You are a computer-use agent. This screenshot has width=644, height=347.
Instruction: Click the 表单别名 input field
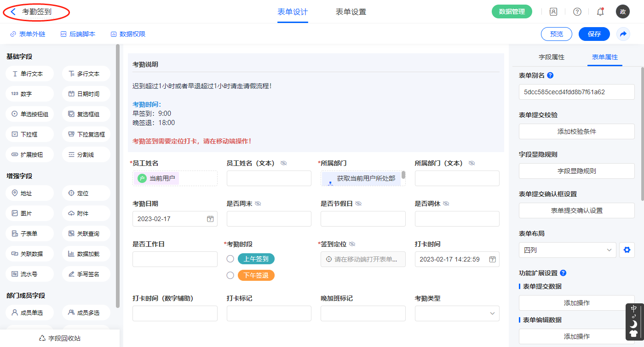pyautogui.click(x=576, y=92)
